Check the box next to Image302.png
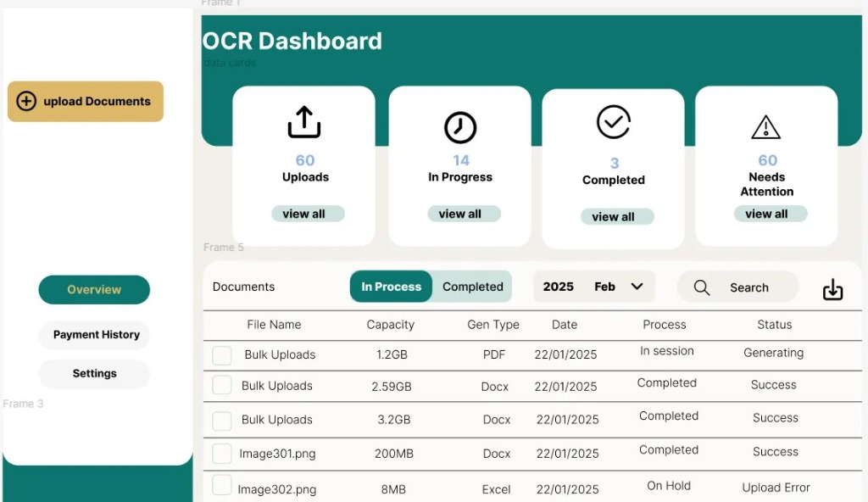This screenshot has width=868, height=502. point(222,486)
